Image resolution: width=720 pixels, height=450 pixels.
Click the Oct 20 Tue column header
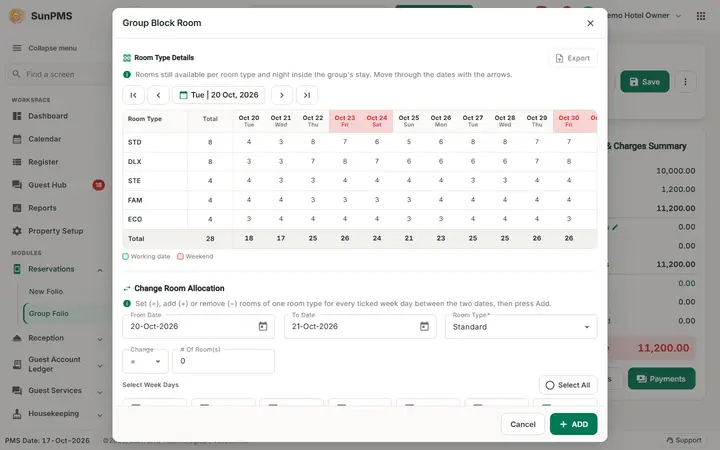click(x=249, y=121)
